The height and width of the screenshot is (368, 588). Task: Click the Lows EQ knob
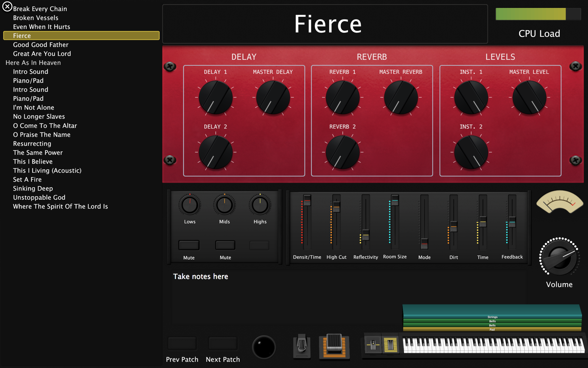(190, 205)
